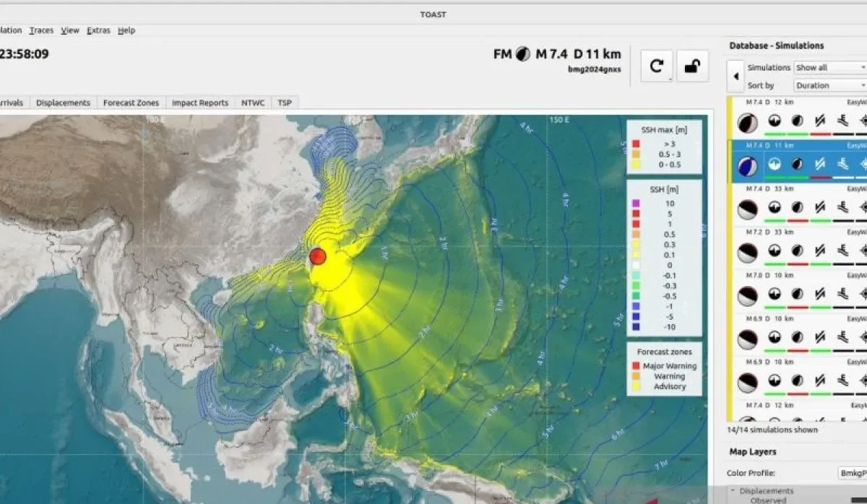
Task: Switch to the Displacements tab
Action: point(63,103)
